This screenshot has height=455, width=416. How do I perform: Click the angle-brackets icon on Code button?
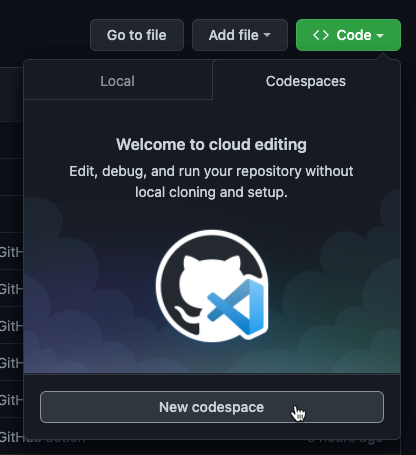pos(321,35)
